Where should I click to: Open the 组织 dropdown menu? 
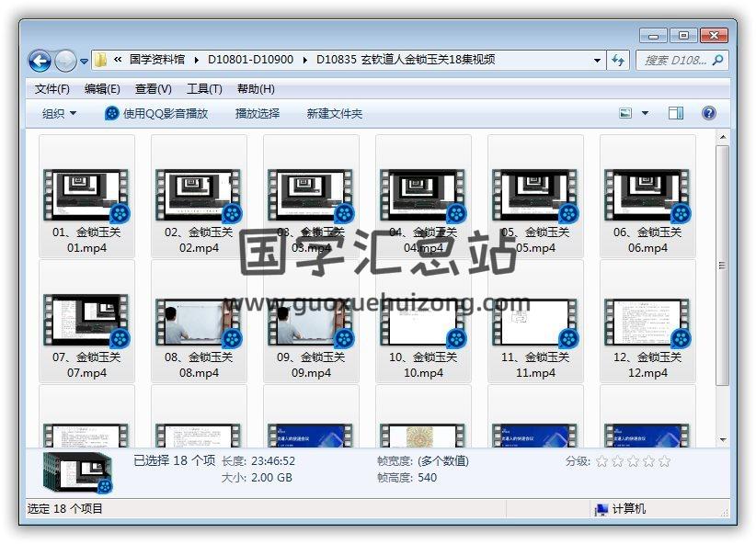point(60,113)
